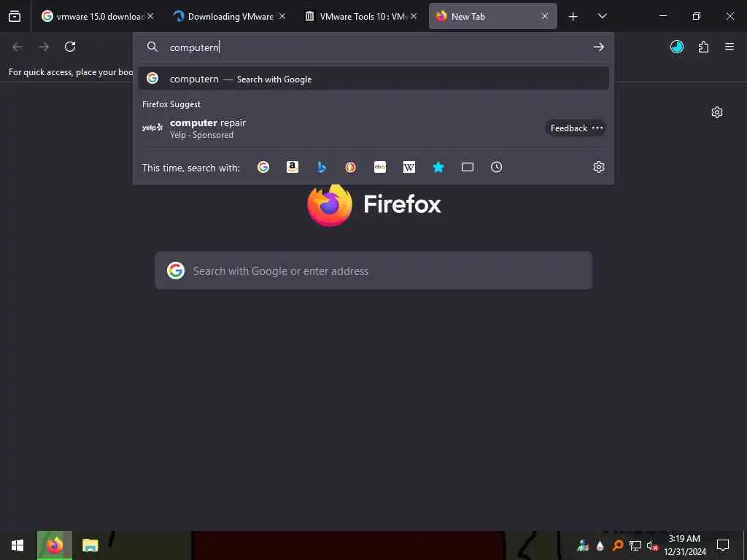Viewport: 747px width, 560px height.
Task: Search this time with Amazon
Action: (x=293, y=167)
